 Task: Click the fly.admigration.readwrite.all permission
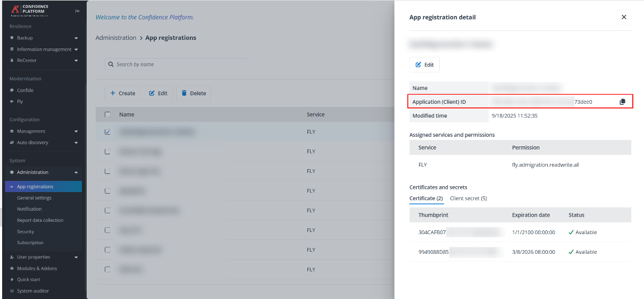[x=546, y=165]
